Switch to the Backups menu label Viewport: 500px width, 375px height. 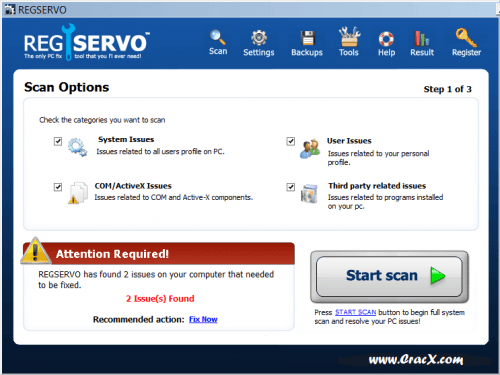pyautogui.click(x=307, y=52)
